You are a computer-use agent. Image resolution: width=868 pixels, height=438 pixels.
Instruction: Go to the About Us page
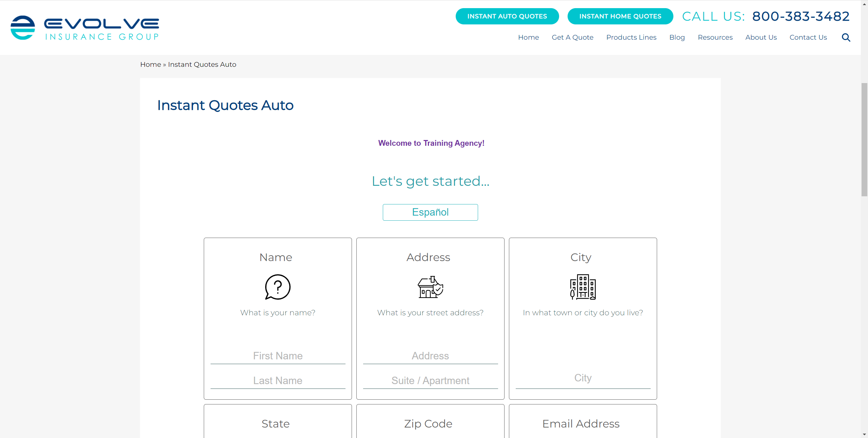761,37
